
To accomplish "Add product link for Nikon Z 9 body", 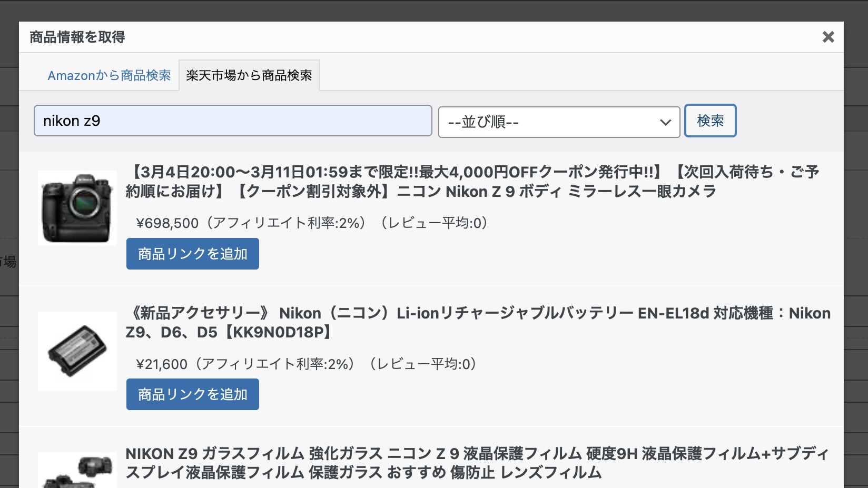I will 193,254.
